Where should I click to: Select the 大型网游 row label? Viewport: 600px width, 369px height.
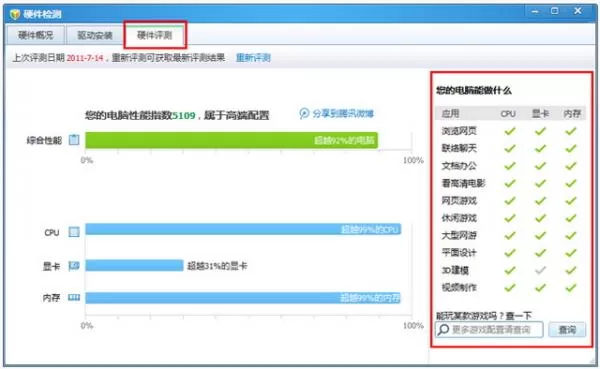459,235
